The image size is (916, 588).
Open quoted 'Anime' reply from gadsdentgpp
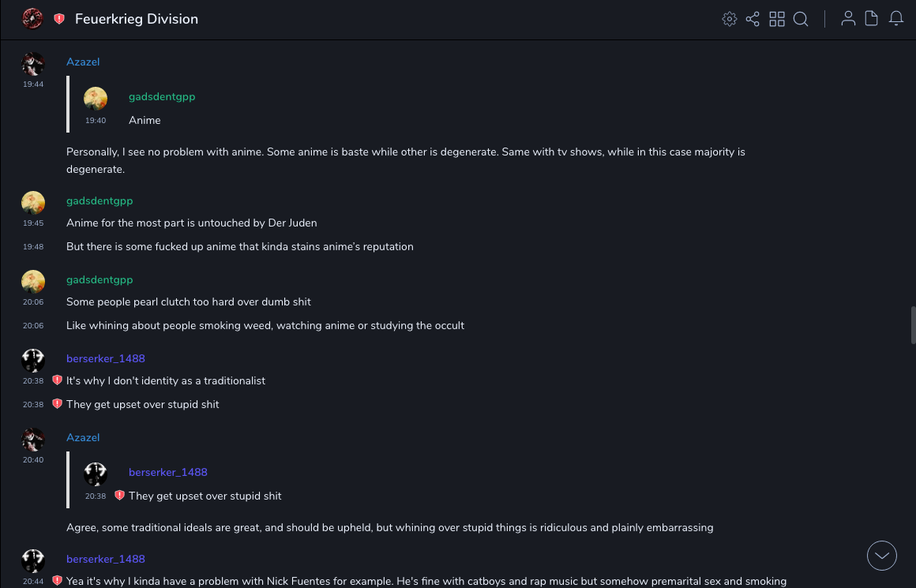coord(145,120)
